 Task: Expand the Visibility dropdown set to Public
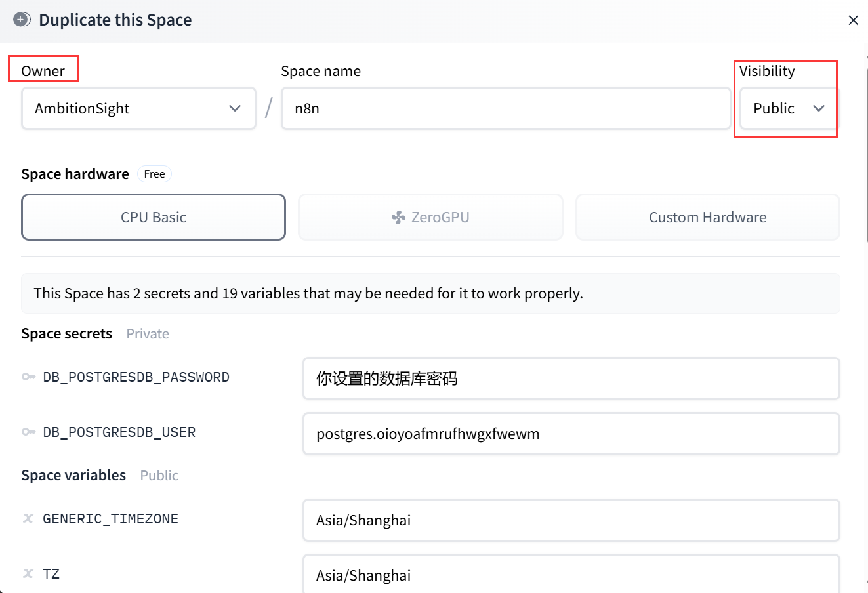pos(788,108)
